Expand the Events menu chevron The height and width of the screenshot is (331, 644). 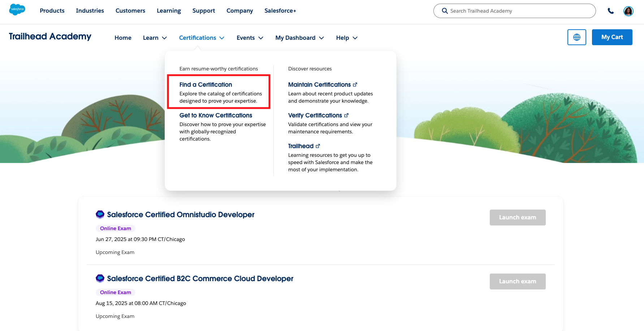261,38
